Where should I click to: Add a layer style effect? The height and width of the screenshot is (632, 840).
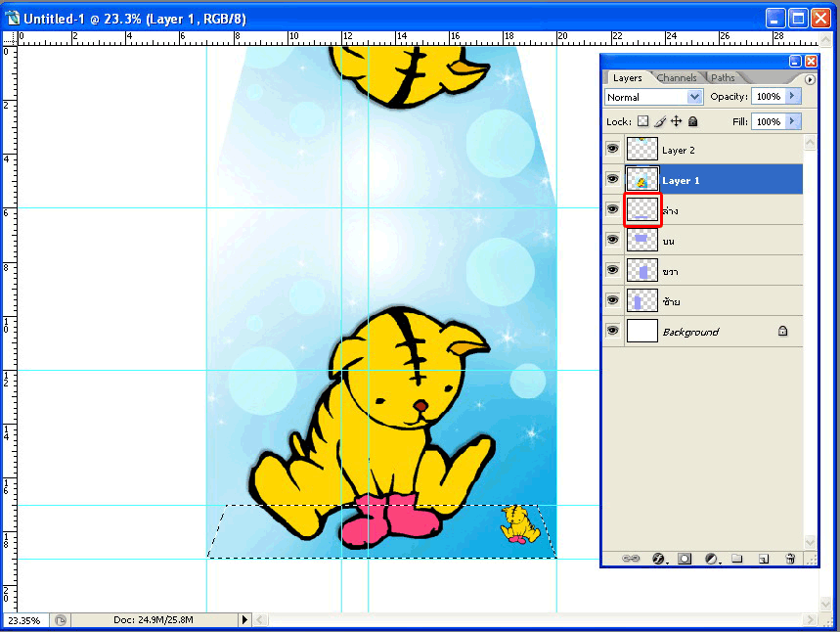(x=659, y=559)
